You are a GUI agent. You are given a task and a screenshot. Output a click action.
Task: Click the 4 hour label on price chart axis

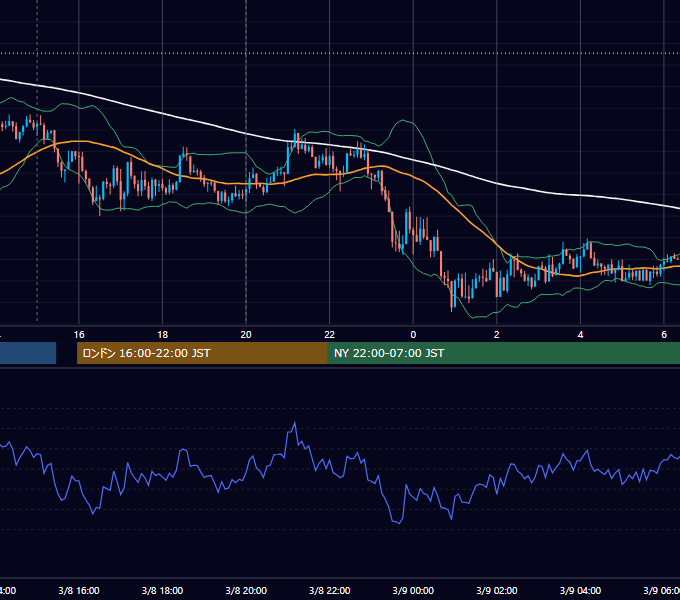[580, 335]
